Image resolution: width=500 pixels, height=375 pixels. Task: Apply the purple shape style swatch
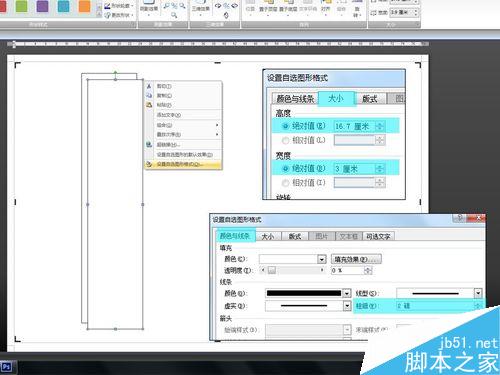coord(42,6)
